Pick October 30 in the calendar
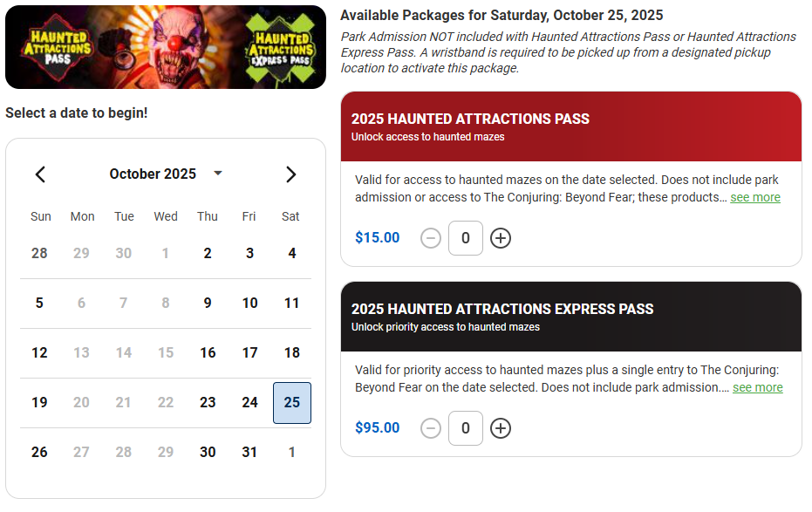The width and height of the screenshot is (812, 512). [208, 452]
